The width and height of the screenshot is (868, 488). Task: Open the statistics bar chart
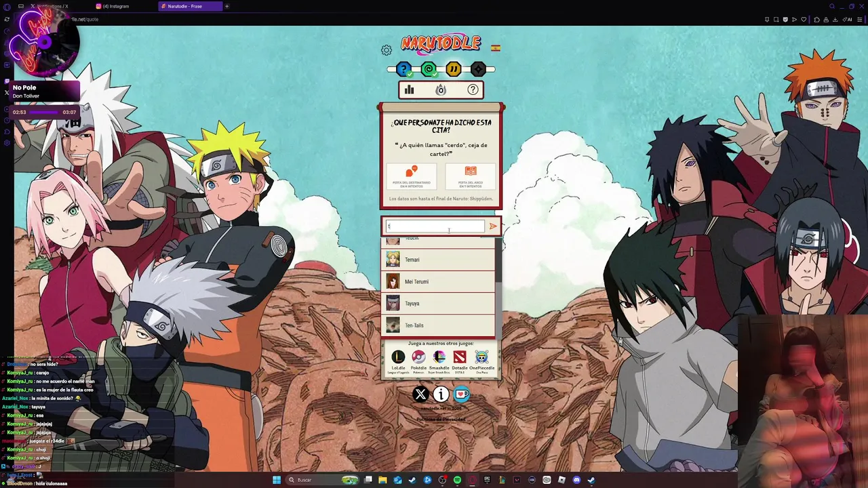coord(409,89)
